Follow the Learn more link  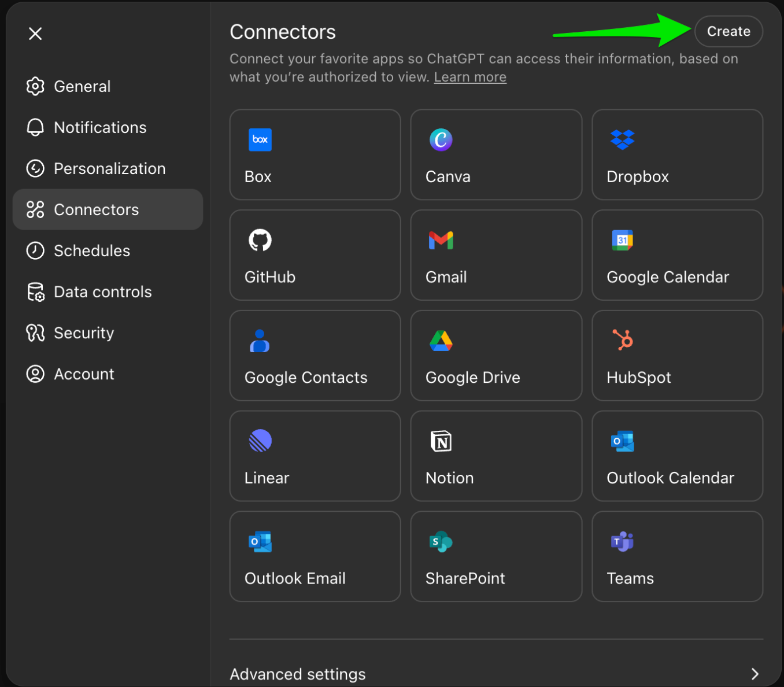(470, 77)
